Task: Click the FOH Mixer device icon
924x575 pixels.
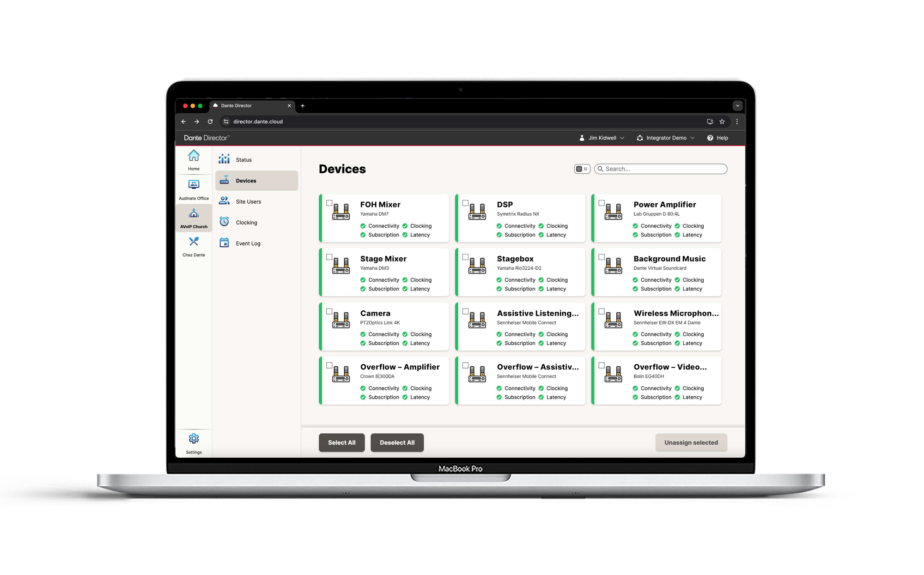Action: pyautogui.click(x=341, y=212)
